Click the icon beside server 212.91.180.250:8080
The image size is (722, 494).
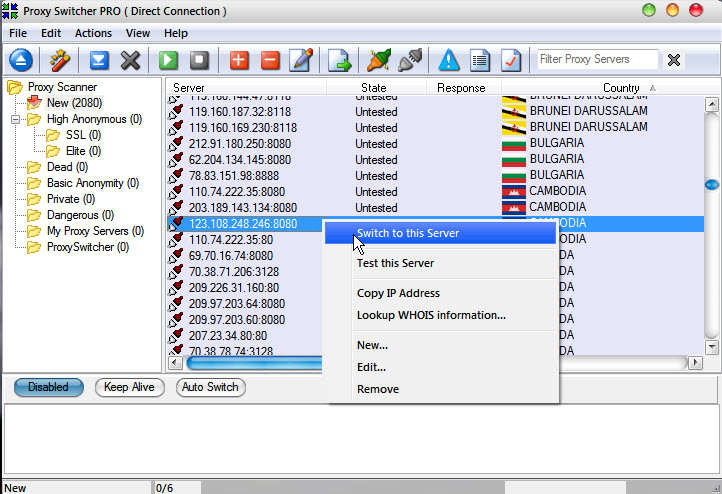(175, 144)
